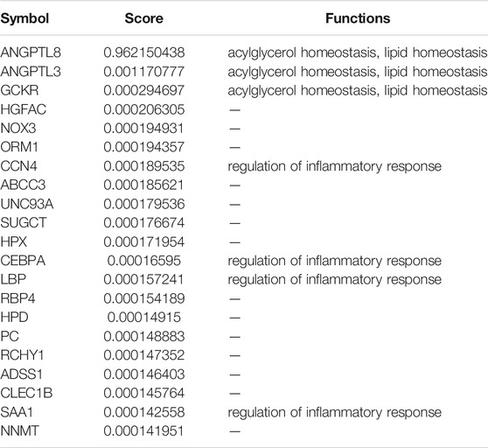Click the Score column header

[143, 18]
